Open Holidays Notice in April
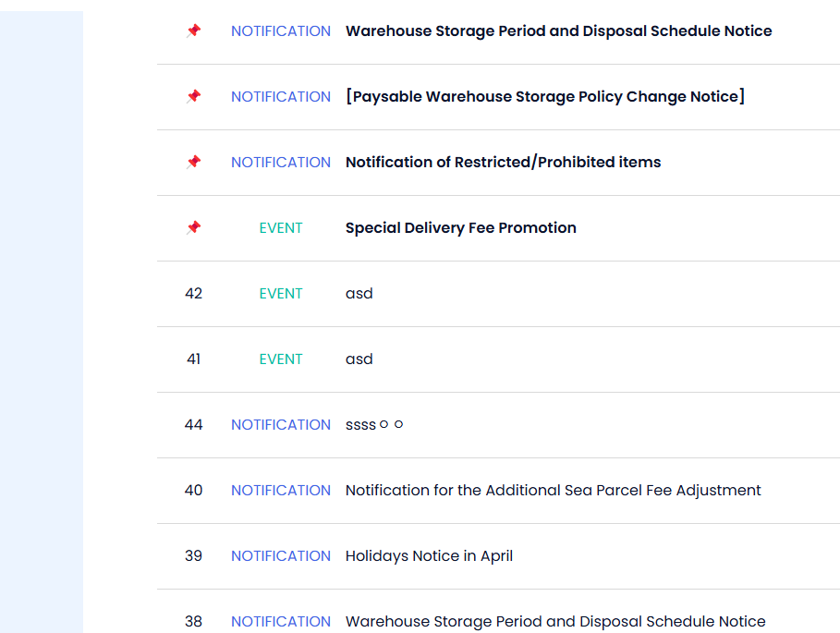Image resolution: width=840 pixels, height=633 pixels. pyautogui.click(x=429, y=556)
